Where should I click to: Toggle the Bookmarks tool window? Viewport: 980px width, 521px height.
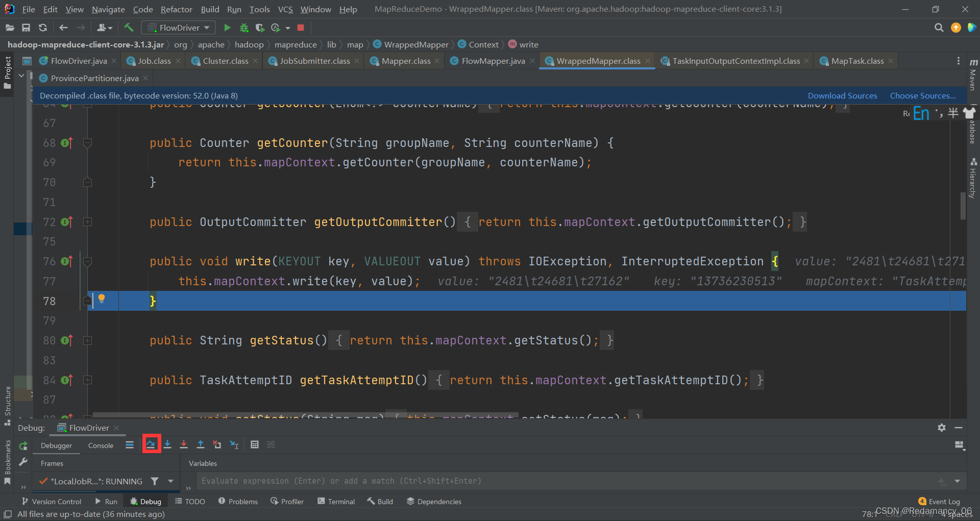7,462
